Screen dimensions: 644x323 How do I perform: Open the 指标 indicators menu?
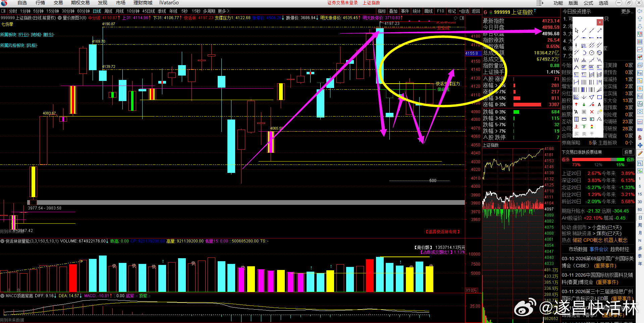[382, 11]
